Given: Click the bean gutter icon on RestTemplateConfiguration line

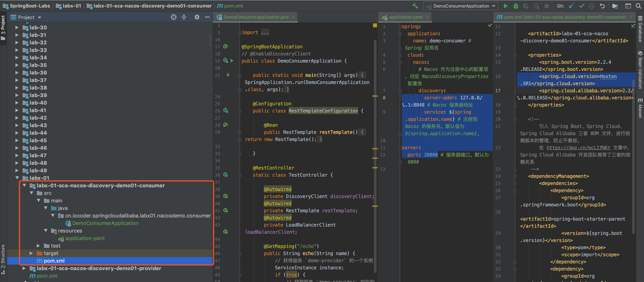Looking at the screenshot, I should point(225,110).
